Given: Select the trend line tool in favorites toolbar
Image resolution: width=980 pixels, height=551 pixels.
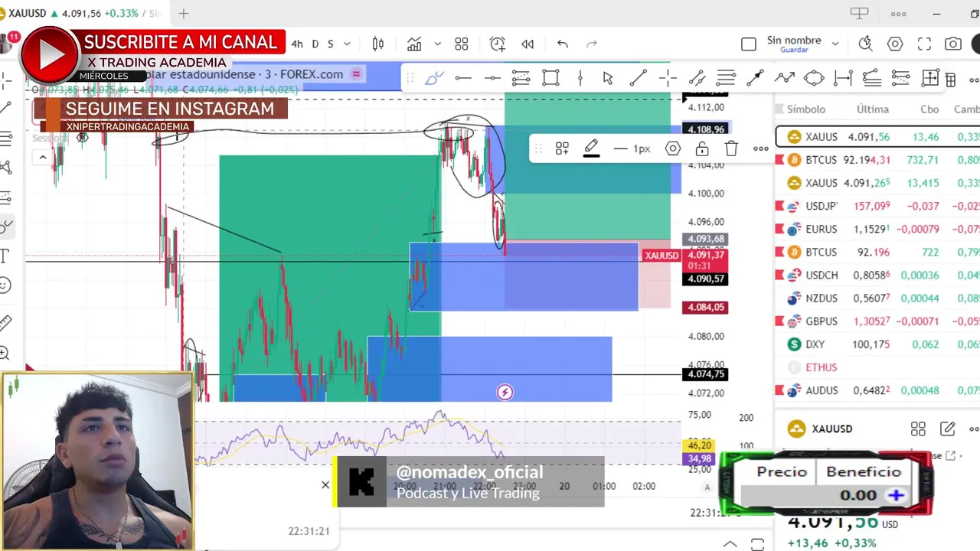Looking at the screenshot, I should 637,78.
